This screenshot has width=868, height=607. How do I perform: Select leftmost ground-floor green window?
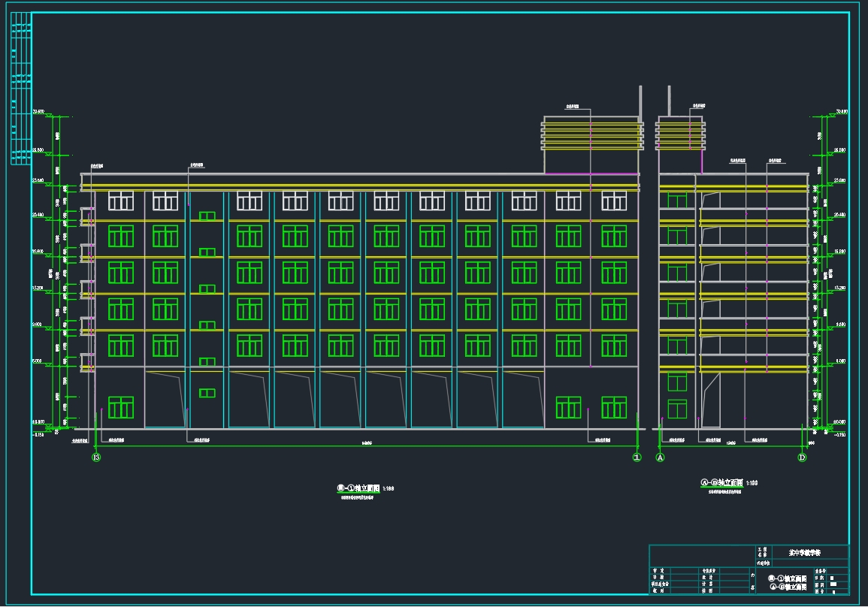(121, 407)
